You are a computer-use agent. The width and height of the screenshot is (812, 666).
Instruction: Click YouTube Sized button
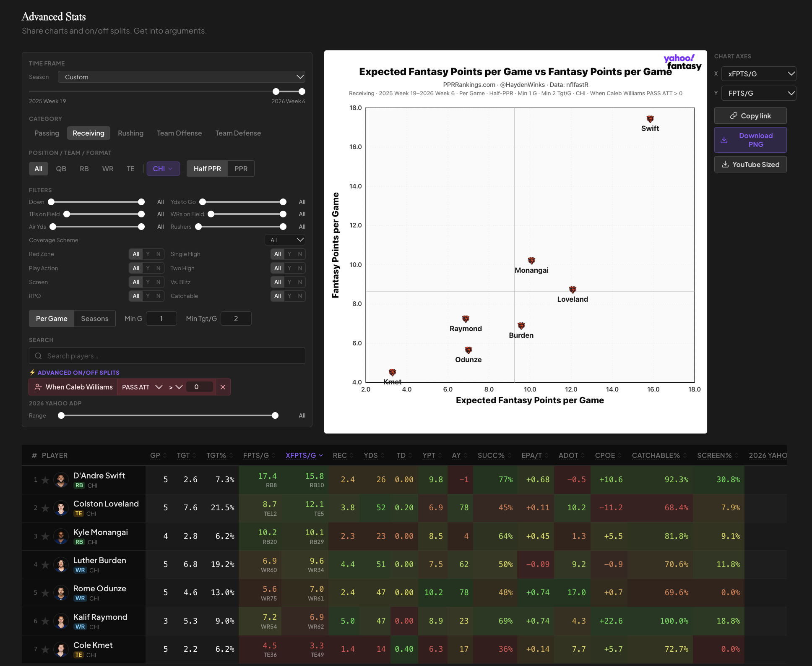pyautogui.click(x=750, y=165)
